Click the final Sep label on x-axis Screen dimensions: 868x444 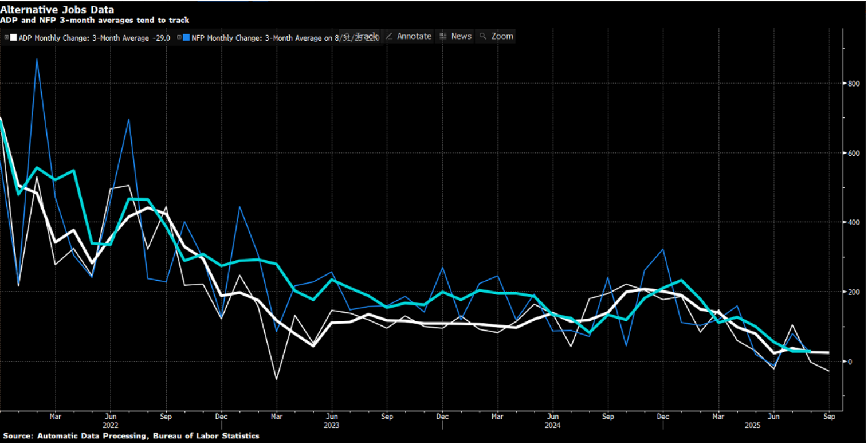click(x=828, y=417)
